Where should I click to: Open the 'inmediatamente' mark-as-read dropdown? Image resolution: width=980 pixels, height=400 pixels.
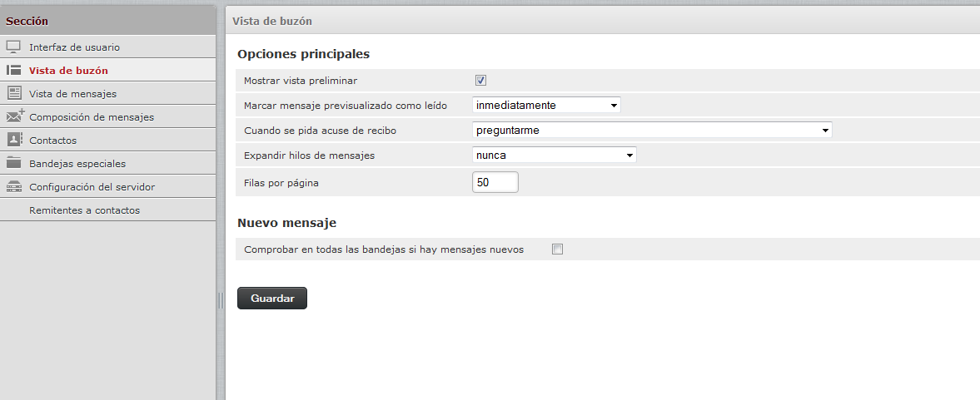[546, 105]
